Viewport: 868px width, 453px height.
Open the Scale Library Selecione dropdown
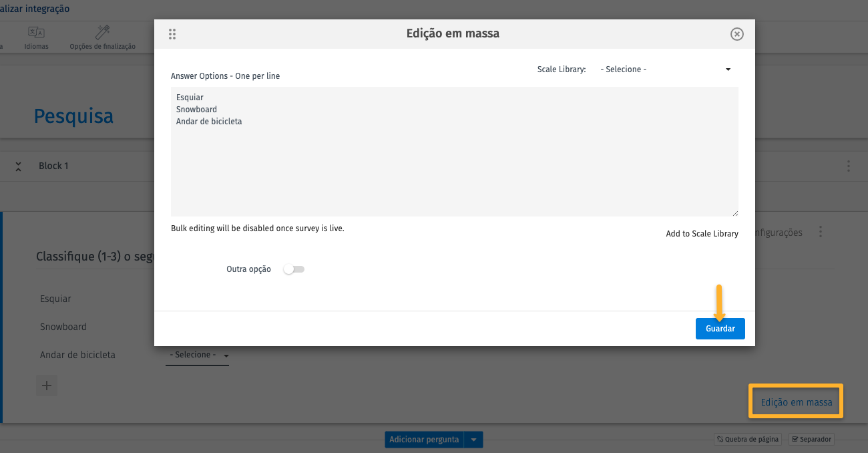666,69
